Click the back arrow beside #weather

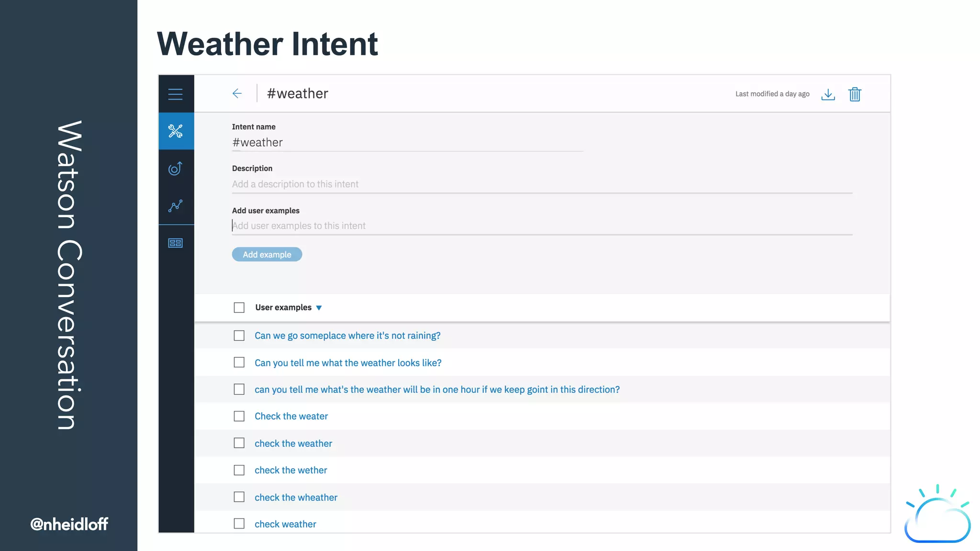(x=237, y=94)
